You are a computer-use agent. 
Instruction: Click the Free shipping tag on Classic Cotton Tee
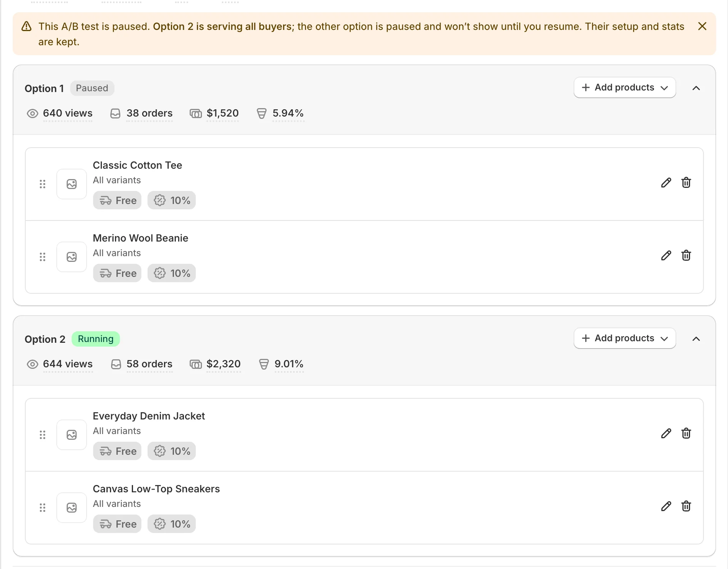[117, 200]
